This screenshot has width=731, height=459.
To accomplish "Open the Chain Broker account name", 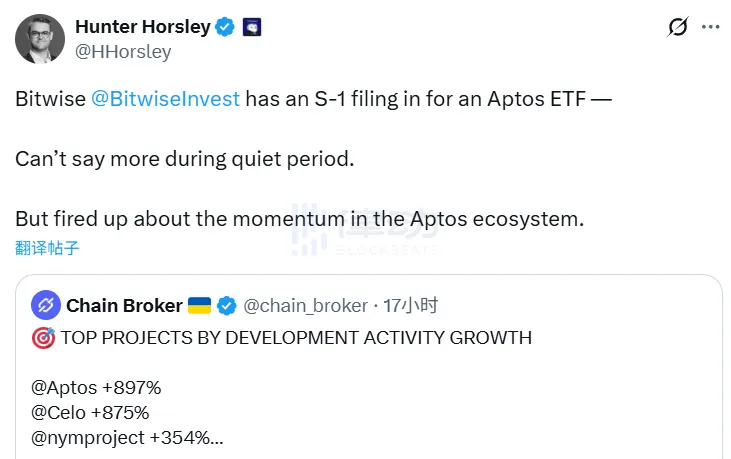I will (124, 305).
